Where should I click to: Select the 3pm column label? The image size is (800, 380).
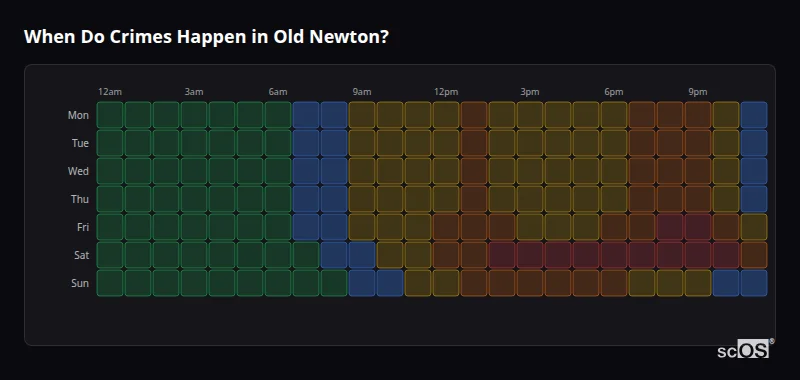(x=530, y=92)
